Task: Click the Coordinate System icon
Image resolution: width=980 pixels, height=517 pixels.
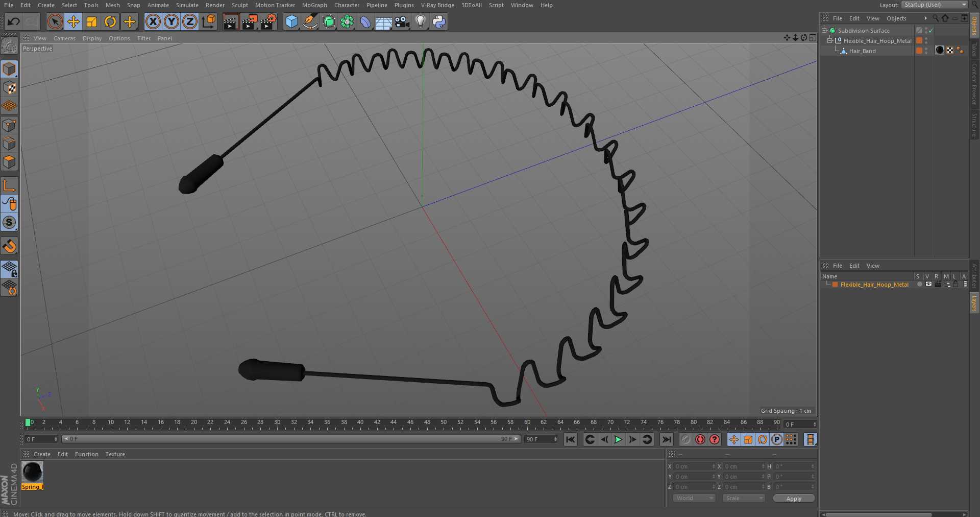Action: [x=209, y=21]
